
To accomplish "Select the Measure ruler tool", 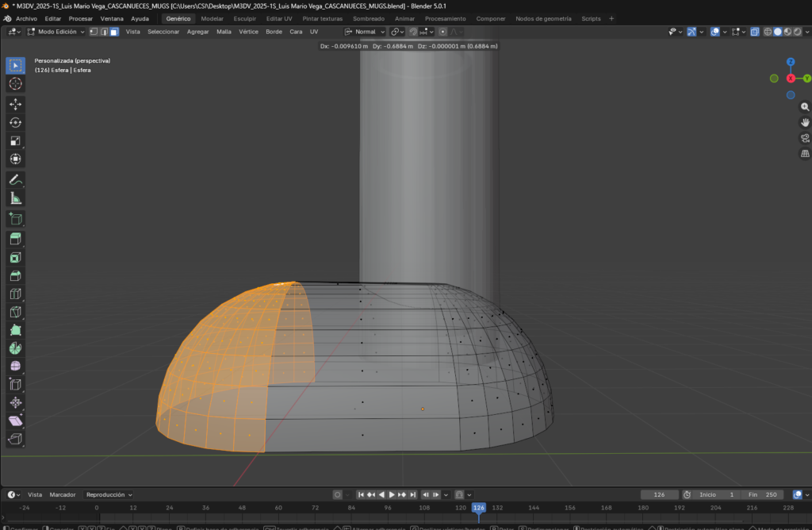I will click(x=15, y=198).
